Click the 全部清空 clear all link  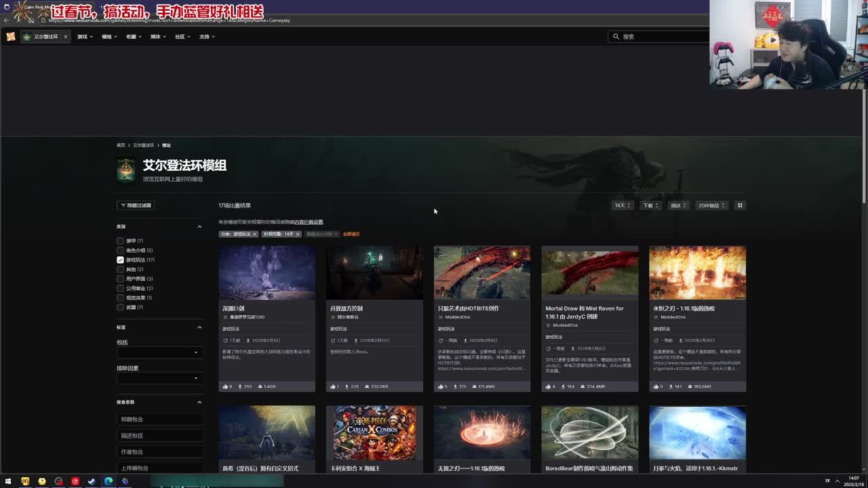351,235
